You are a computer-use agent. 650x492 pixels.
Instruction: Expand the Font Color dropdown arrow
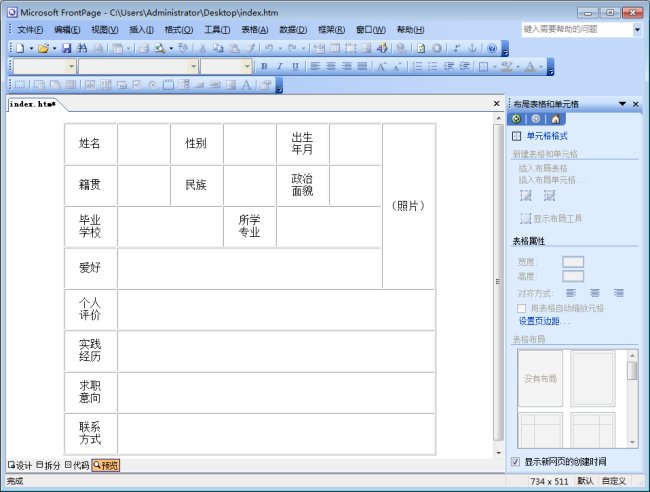click(x=541, y=66)
